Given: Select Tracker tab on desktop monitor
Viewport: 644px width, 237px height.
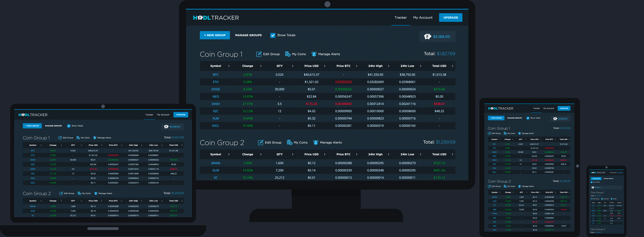Looking at the screenshot, I should click(401, 18).
